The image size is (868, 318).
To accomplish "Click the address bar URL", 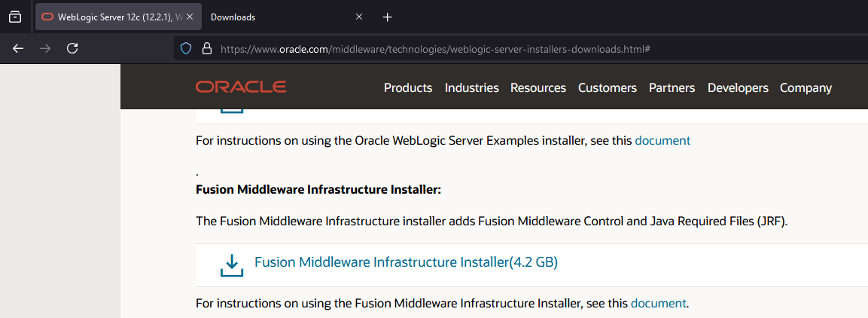I will point(434,49).
